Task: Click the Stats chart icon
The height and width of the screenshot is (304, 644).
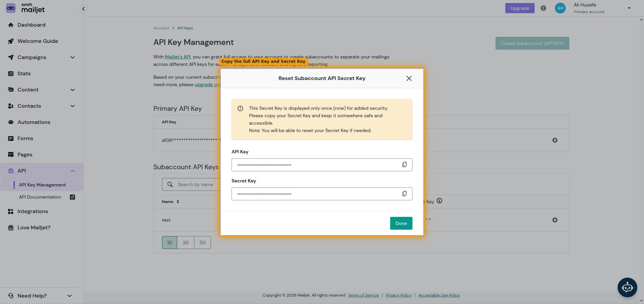Action: coord(11,74)
